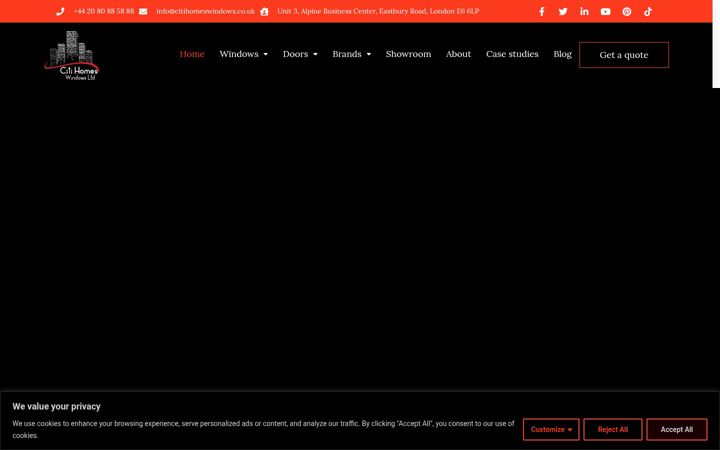This screenshot has width=720, height=450.
Task: Open the Windows menu item
Action: [x=239, y=54]
